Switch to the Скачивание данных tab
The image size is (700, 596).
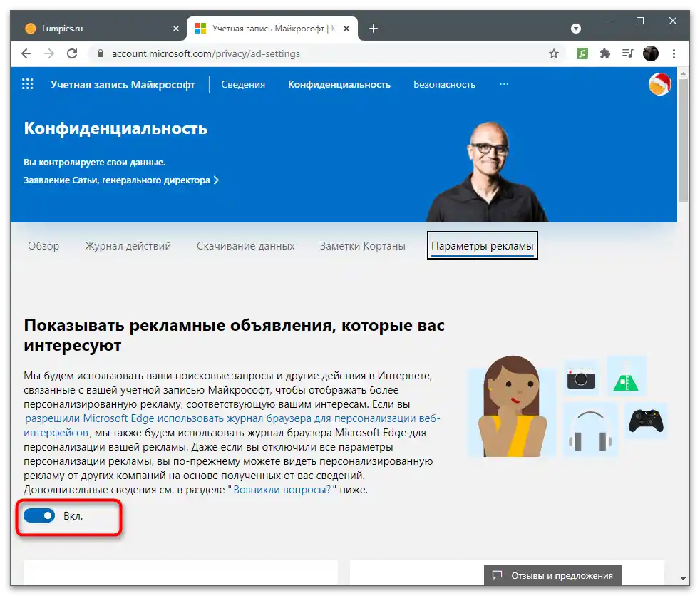[x=245, y=245]
